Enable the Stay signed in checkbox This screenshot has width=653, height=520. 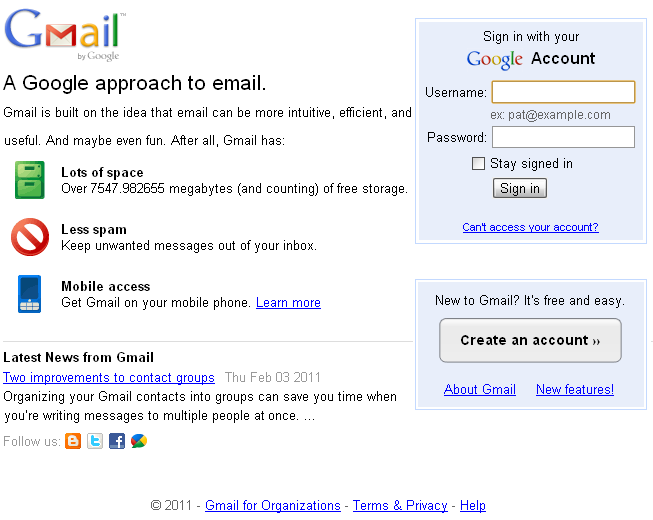pos(479,164)
